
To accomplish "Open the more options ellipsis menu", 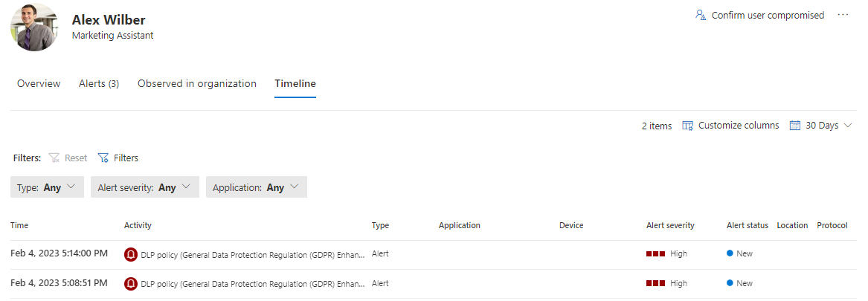I will click(x=843, y=15).
